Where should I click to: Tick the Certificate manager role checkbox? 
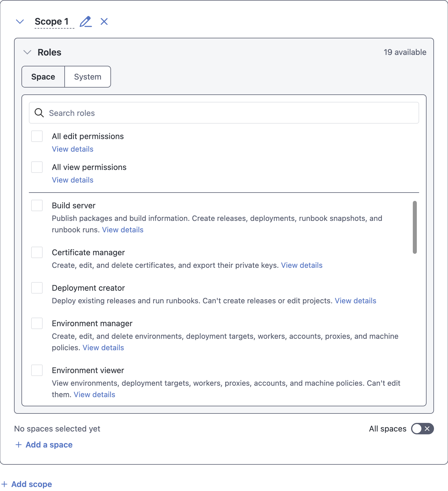pyautogui.click(x=37, y=252)
